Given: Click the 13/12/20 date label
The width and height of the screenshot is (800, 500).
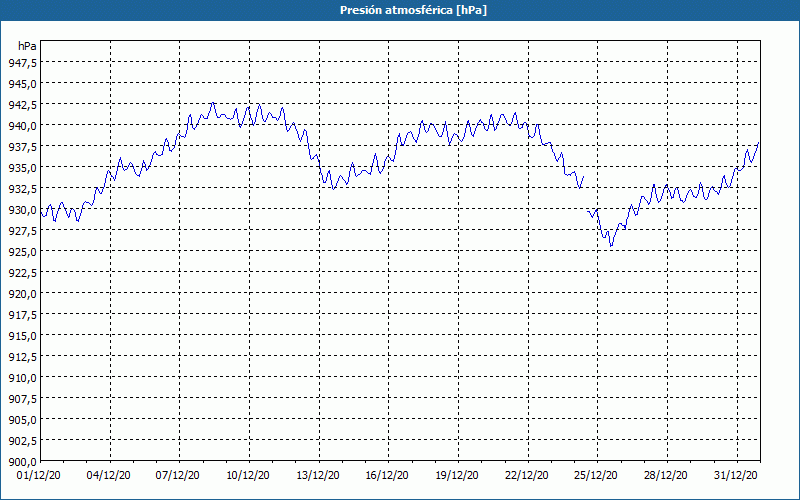Looking at the screenshot, I should coord(318,475).
